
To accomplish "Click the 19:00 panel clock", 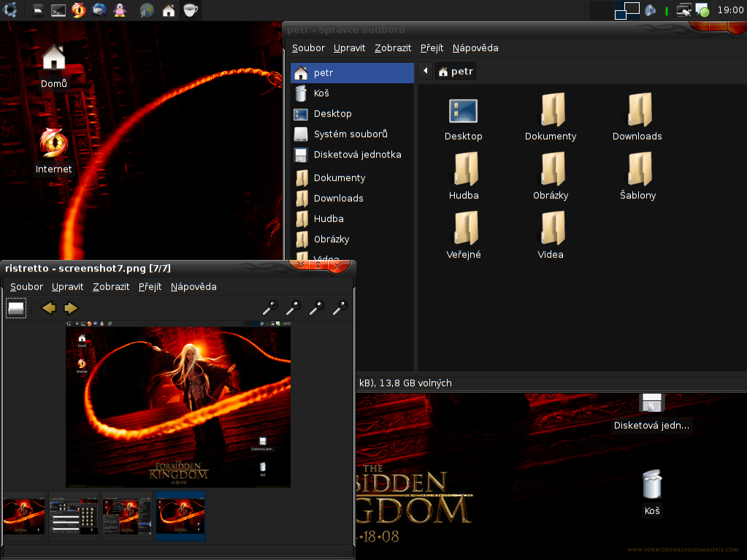I will tap(730, 10).
